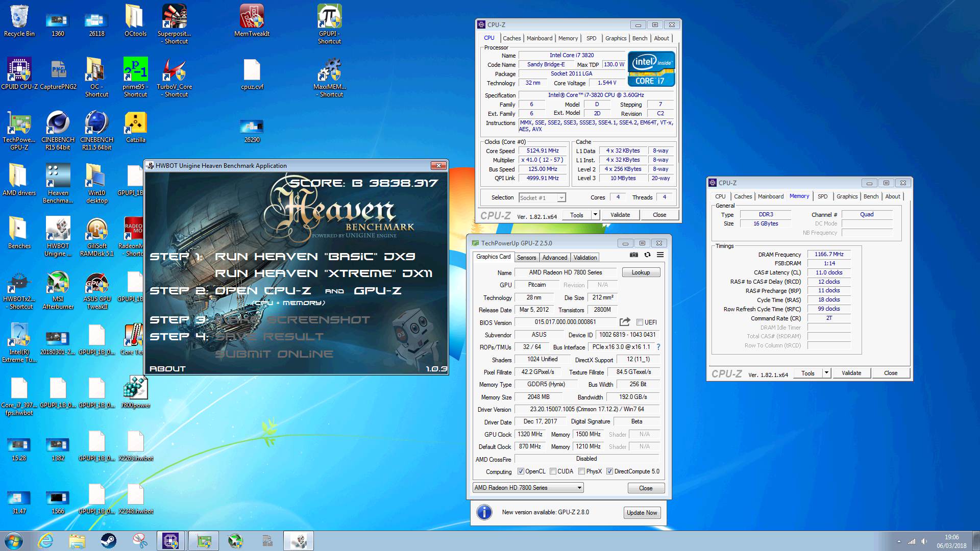The width and height of the screenshot is (980, 551).
Task: Expand the Tools dropdown arrow in CPU-Z Memory window
Action: pos(826,373)
